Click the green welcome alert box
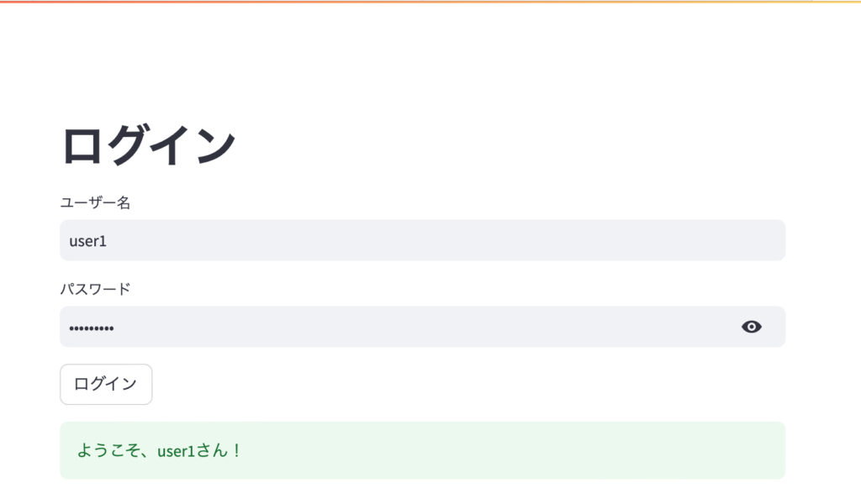 (x=504, y=450)
